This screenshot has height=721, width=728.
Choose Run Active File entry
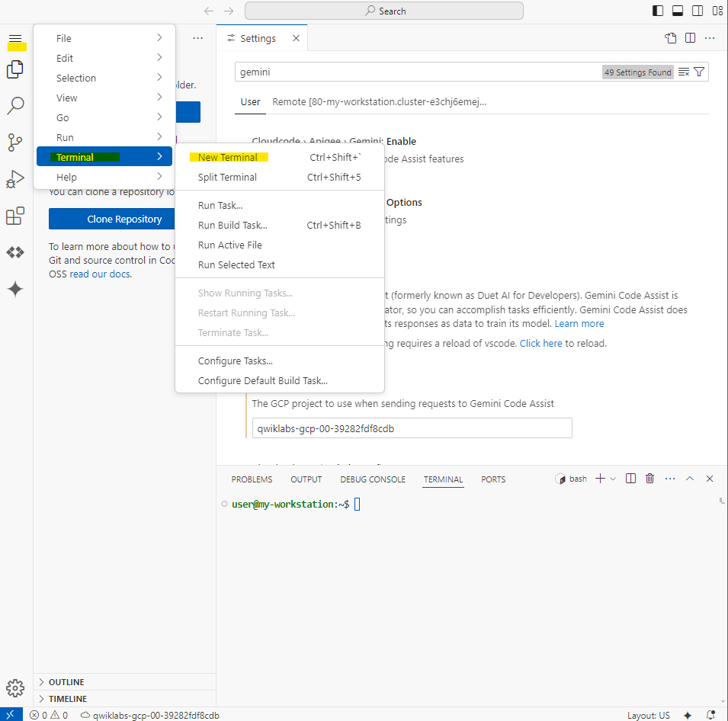pyautogui.click(x=280, y=245)
